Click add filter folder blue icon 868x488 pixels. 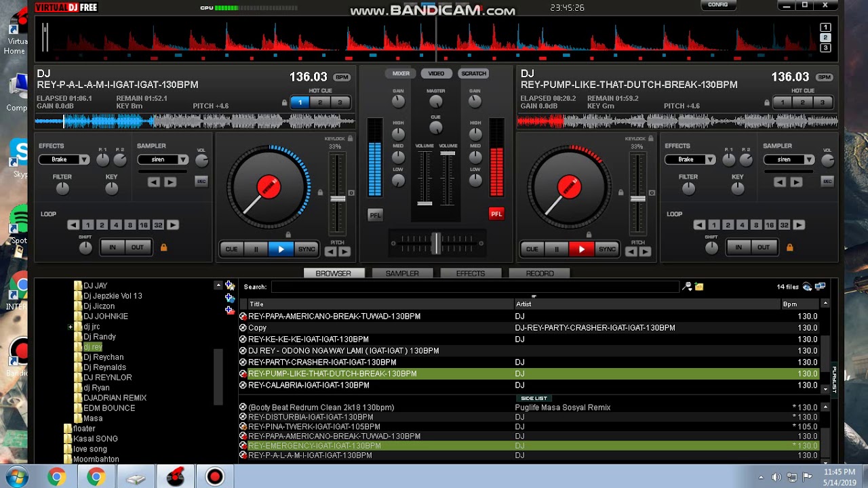(230, 298)
